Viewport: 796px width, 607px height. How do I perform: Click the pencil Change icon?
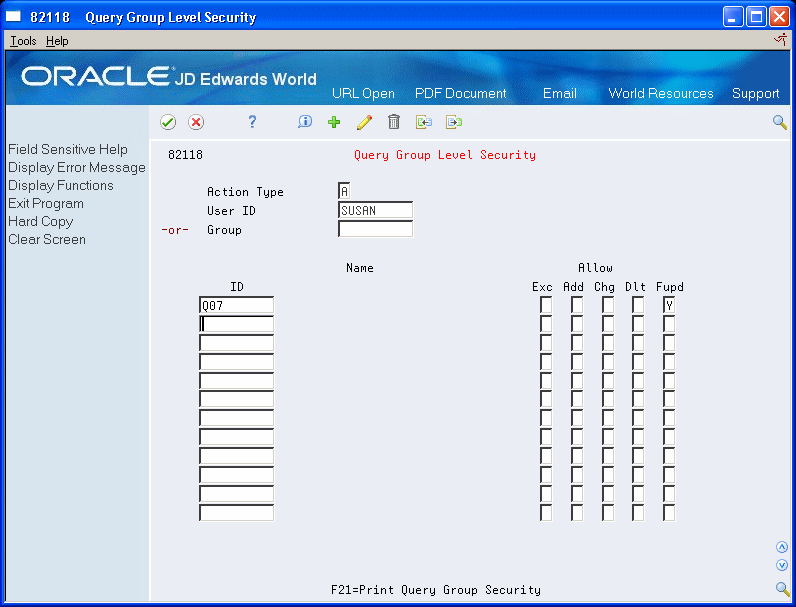pyautogui.click(x=364, y=122)
